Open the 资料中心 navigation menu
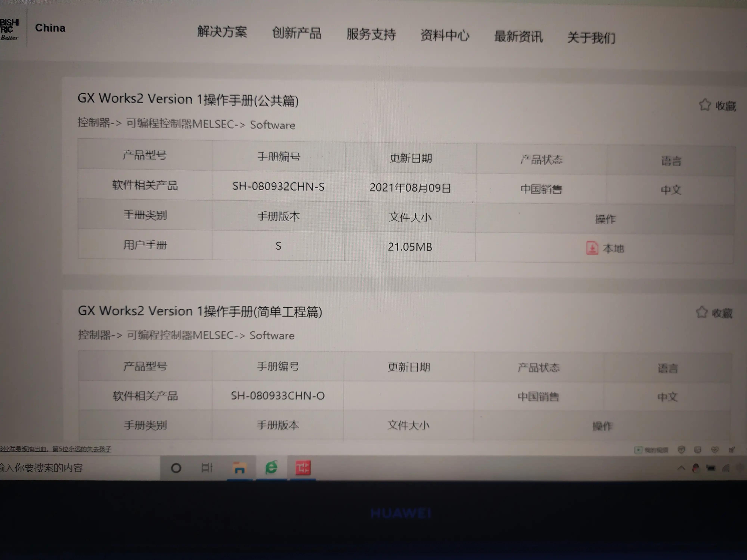Screen dimensions: 747x560 click(445, 35)
